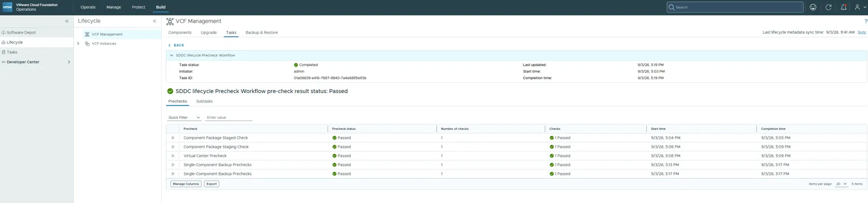This screenshot has width=868, height=203.
Task: Switch to the Upgrade tab
Action: (x=208, y=32)
